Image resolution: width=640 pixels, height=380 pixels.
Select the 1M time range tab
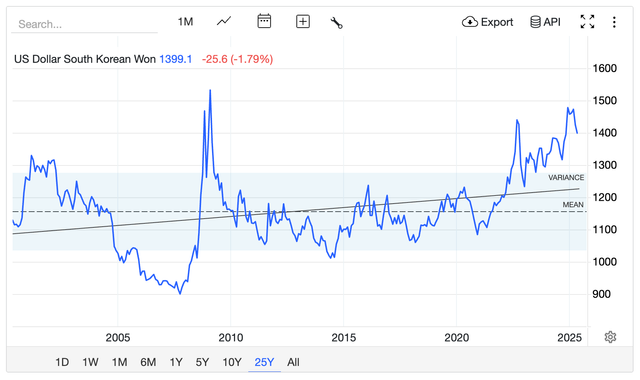(x=120, y=362)
